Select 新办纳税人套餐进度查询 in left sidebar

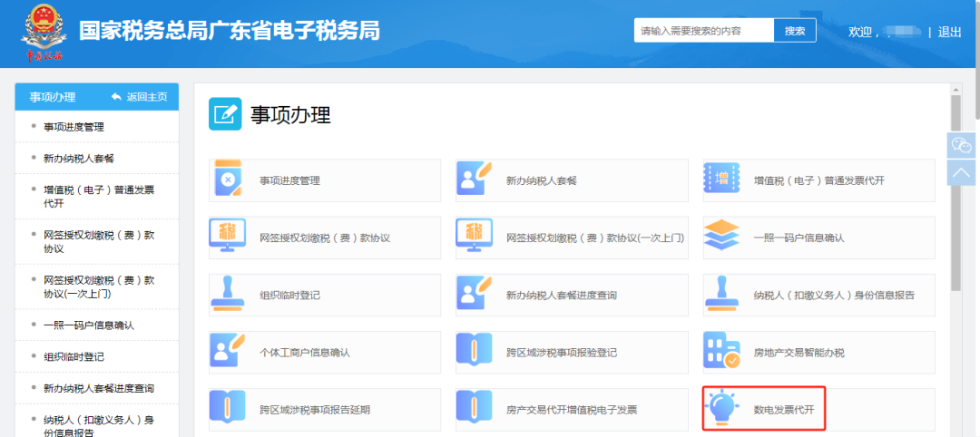click(x=97, y=388)
